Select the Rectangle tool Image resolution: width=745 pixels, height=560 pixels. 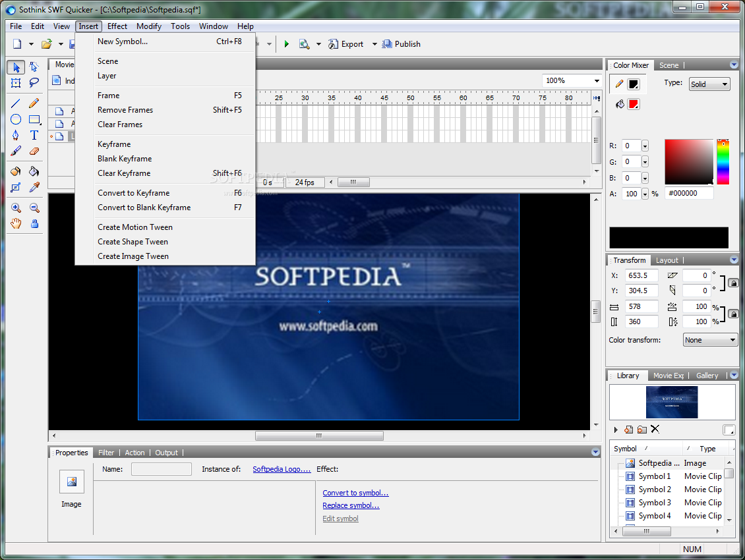point(34,119)
